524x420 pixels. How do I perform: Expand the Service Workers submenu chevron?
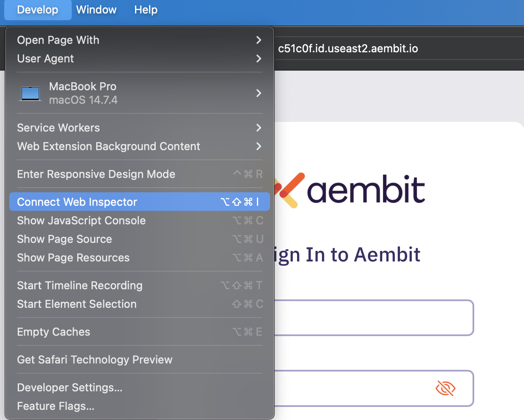pyautogui.click(x=259, y=128)
